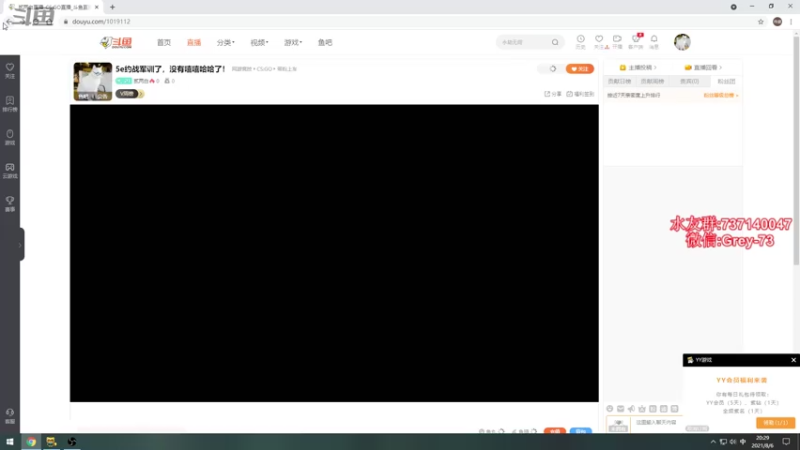This screenshot has height=450, width=800.
Task: Click the magnifier search icon
Action: point(555,42)
